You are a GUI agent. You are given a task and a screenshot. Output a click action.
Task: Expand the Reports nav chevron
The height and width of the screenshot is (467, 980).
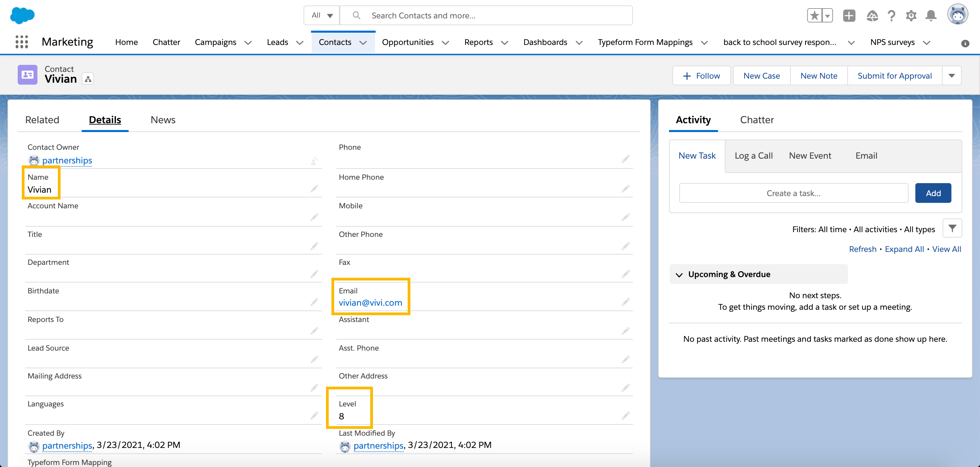tap(504, 43)
